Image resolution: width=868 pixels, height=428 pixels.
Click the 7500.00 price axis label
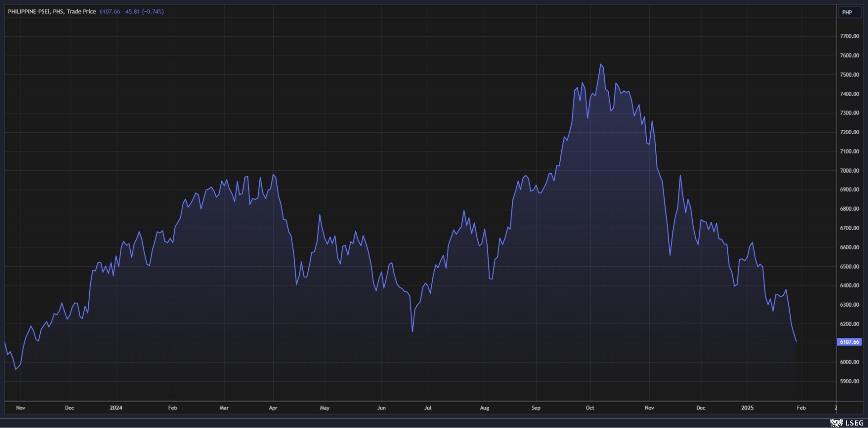(849, 75)
